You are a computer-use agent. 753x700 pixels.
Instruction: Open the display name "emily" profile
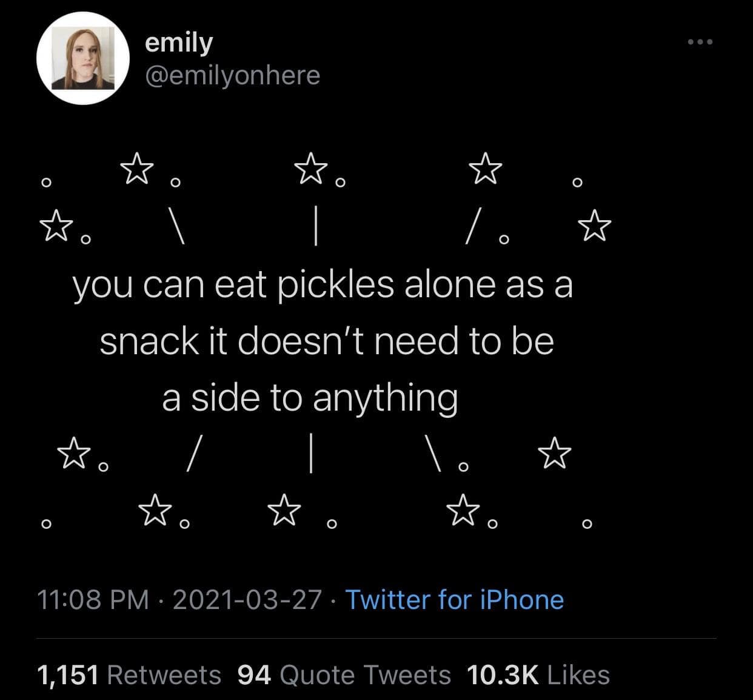(179, 43)
